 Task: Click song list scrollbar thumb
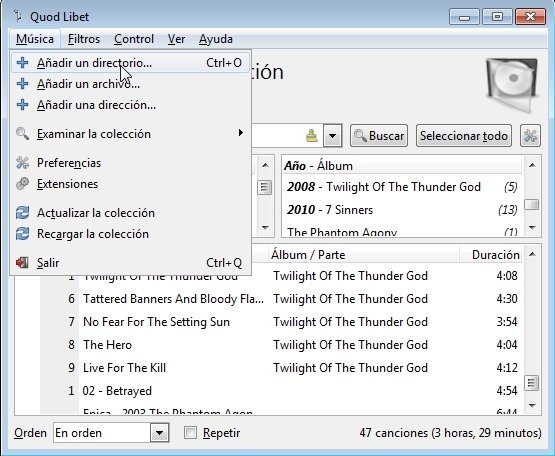(x=532, y=383)
